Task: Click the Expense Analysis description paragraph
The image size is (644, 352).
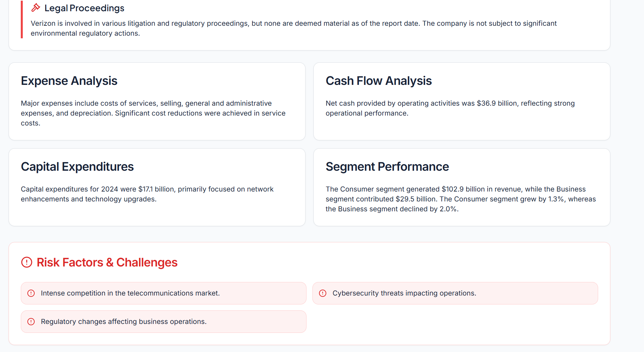Action: click(x=153, y=113)
